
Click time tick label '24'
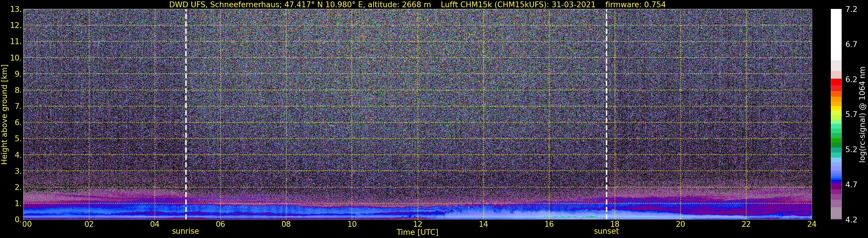tap(812, 224)
